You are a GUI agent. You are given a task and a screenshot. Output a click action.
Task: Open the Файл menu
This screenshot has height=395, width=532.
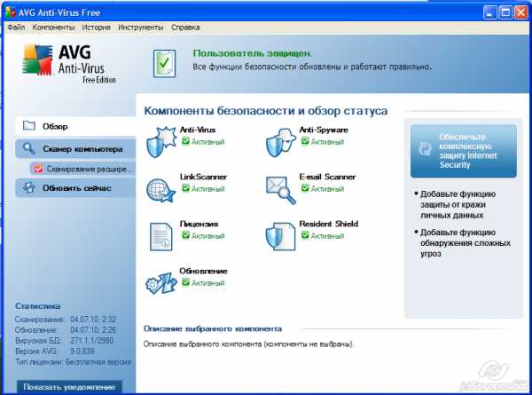pos(16,28)
